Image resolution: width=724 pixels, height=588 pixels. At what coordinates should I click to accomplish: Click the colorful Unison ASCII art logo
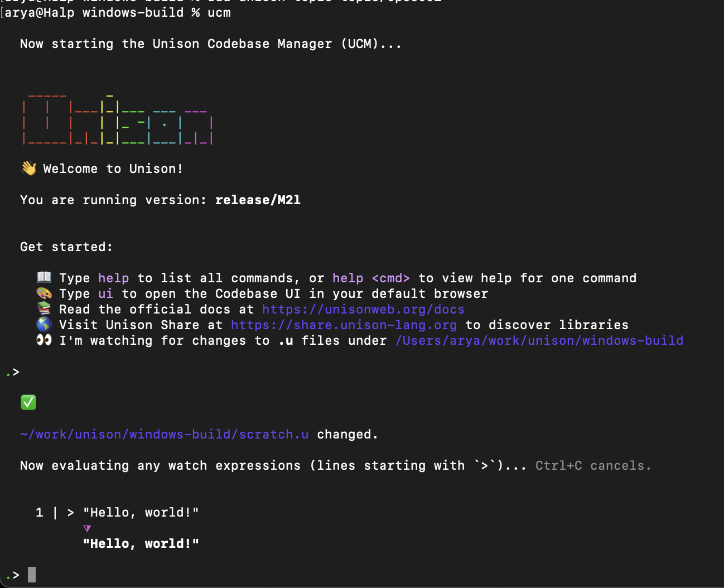pyautogui.click(x=117, y=118)
